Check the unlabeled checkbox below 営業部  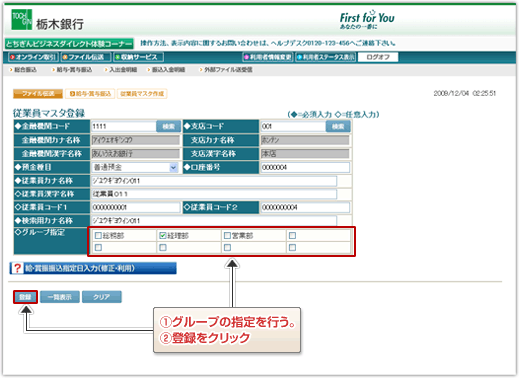click(227, 248)
